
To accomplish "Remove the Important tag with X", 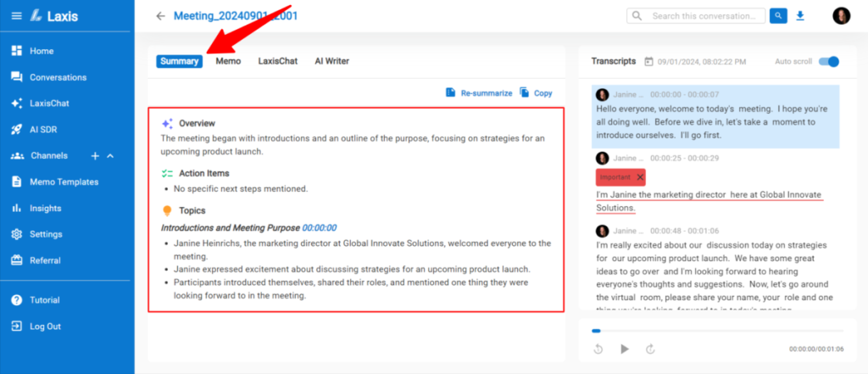I will [639, 177].
